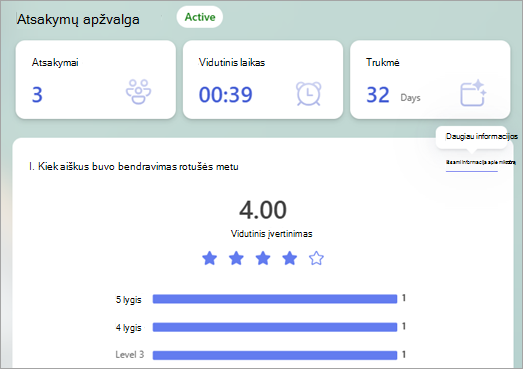Screen dimensions: 523x369
Task: Click the 5 lygis label
Action: coord(128,300)
